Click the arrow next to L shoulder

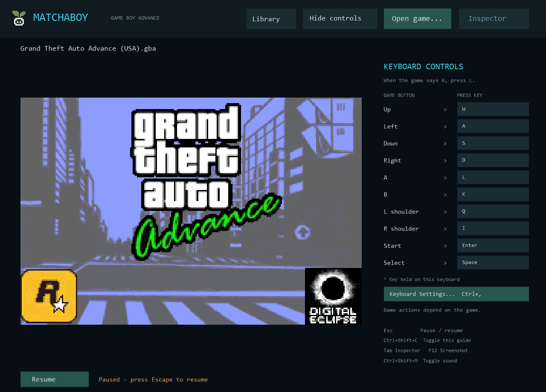coord(445,212)
